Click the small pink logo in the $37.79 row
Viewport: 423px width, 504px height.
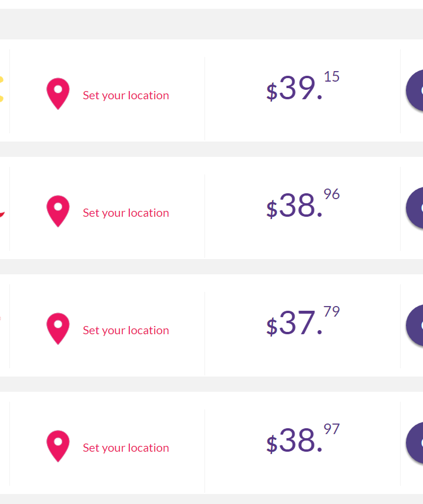1,318
